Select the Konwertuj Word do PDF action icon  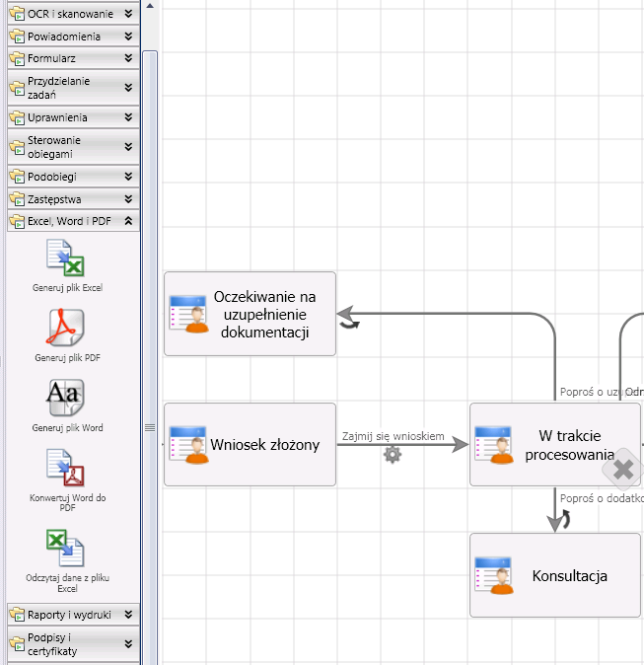point(65,468)
